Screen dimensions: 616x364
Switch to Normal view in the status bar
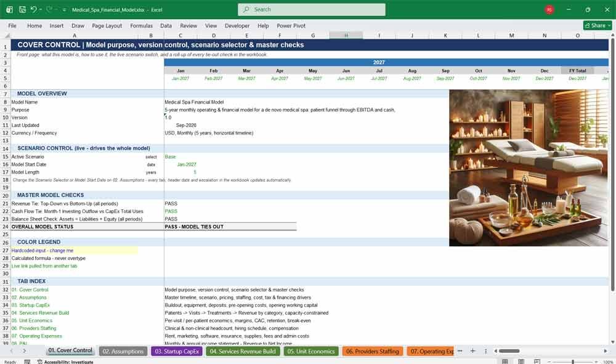pos(505,362)
